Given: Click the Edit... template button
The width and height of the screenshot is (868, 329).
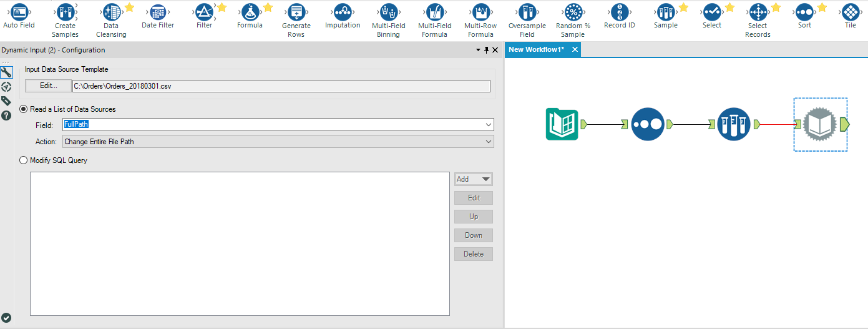Looking at the screenshot, I should [47, 86].
